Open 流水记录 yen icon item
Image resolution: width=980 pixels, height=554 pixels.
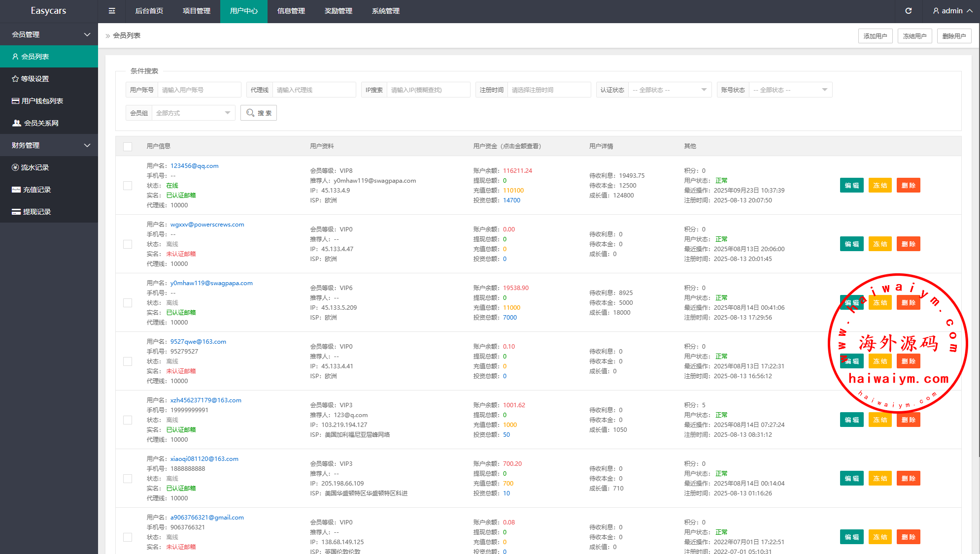coord(31,167)
